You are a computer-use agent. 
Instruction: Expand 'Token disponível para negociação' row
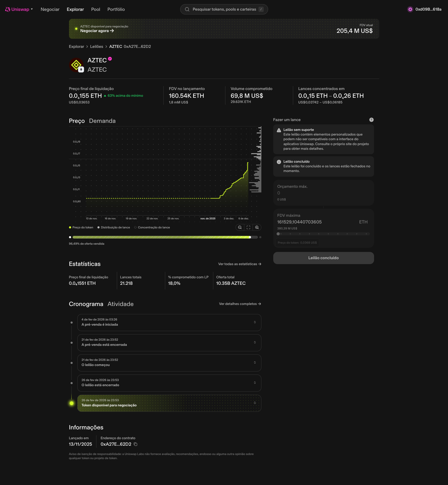pyautogui.click(x=169, y=403)
